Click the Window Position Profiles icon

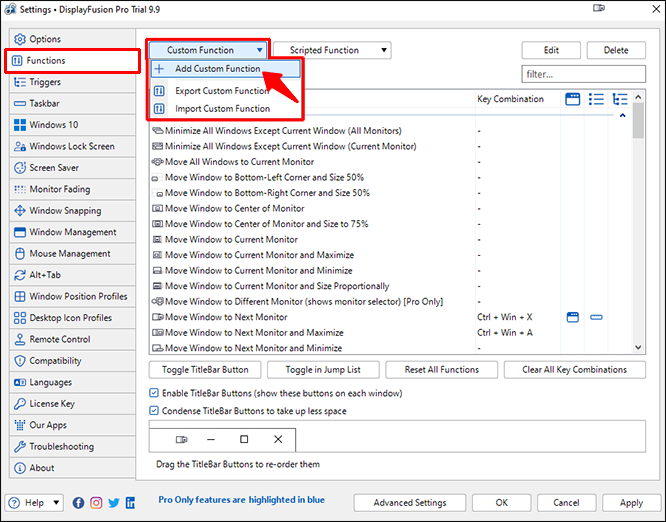tap(20, 296)
